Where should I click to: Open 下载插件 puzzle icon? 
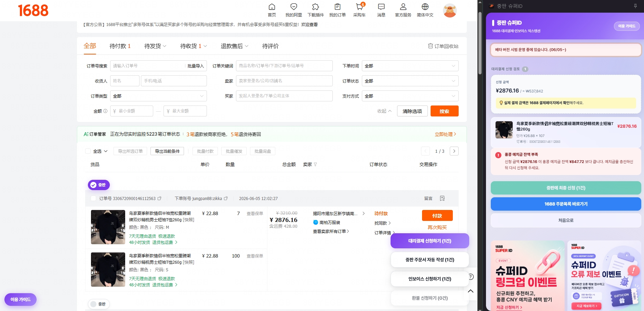[x=316, y=7]
